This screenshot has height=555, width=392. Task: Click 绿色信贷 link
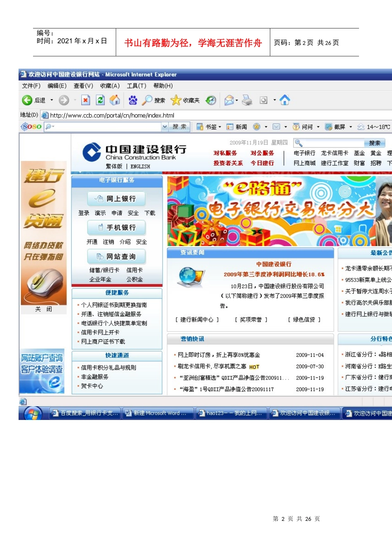[x=304, y=320]
